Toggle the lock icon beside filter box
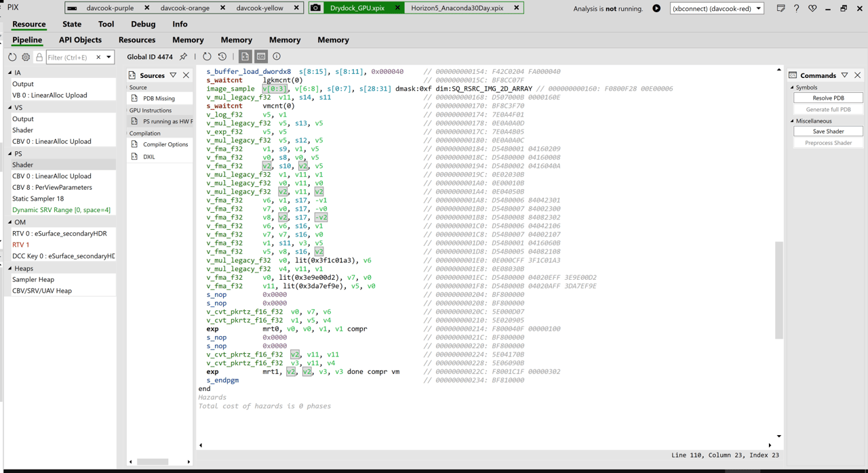Viewport: 868px width, 473px height. [x=39, y=58]
